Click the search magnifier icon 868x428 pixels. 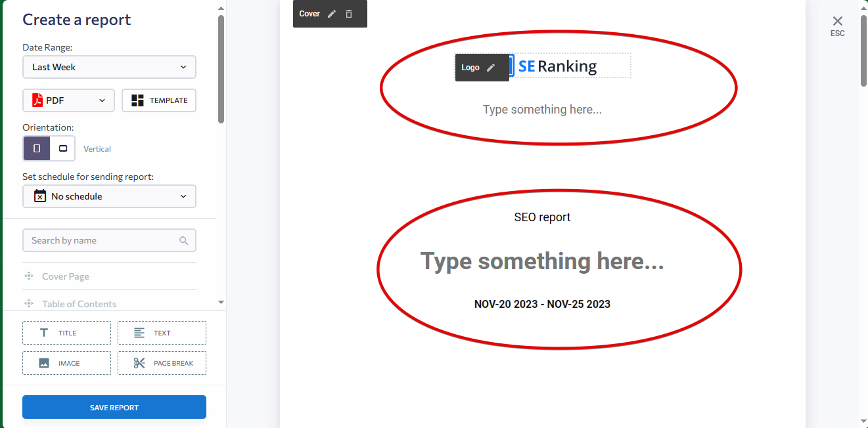click(x=184, y=240)
